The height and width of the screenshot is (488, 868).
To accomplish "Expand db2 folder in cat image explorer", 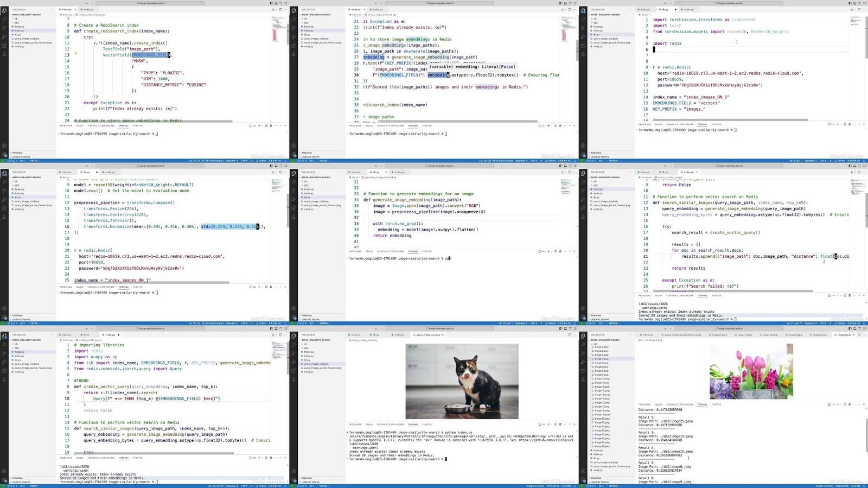I will point(306,348).
